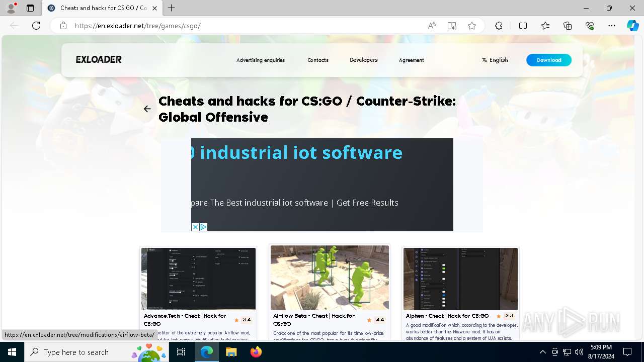Image resolution: width=644 pixels, height=362 pixels.
Task: Click the industrial iot software ad banner
Action: pyautogui.click(x=322, y=185)
